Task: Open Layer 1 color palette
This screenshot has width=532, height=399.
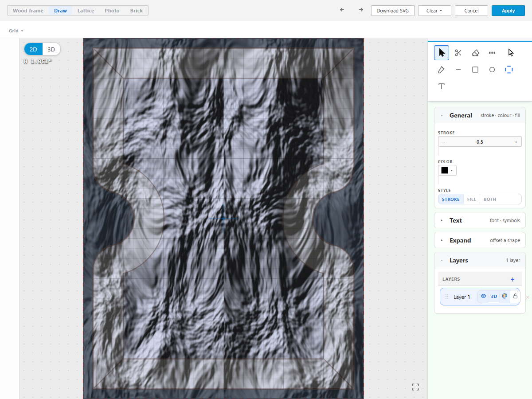Action: [x=505, y=297]
